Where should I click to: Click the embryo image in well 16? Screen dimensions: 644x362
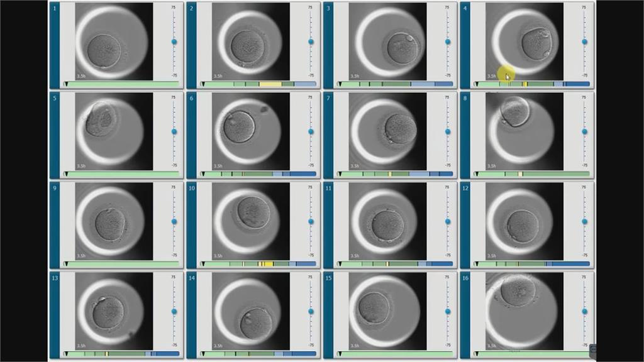click(524, 310)
